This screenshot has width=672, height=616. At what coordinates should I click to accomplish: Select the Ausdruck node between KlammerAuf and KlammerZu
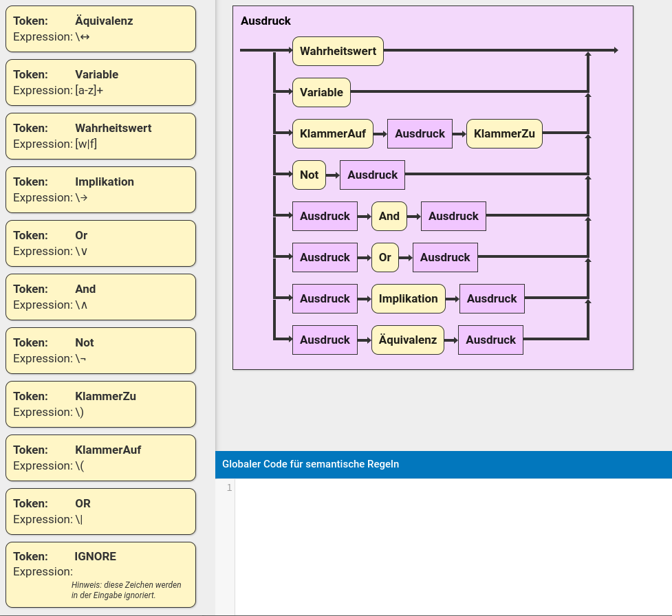click(420, 133)
